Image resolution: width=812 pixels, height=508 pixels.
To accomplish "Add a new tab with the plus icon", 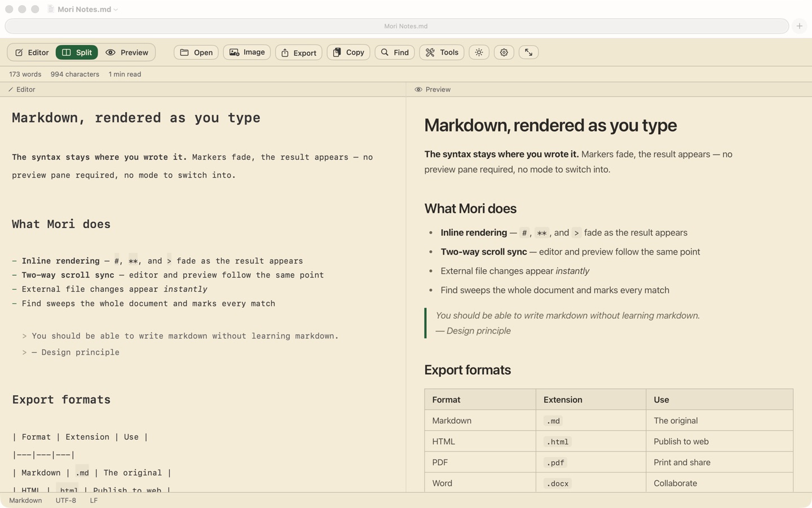I will pos(800,26).
